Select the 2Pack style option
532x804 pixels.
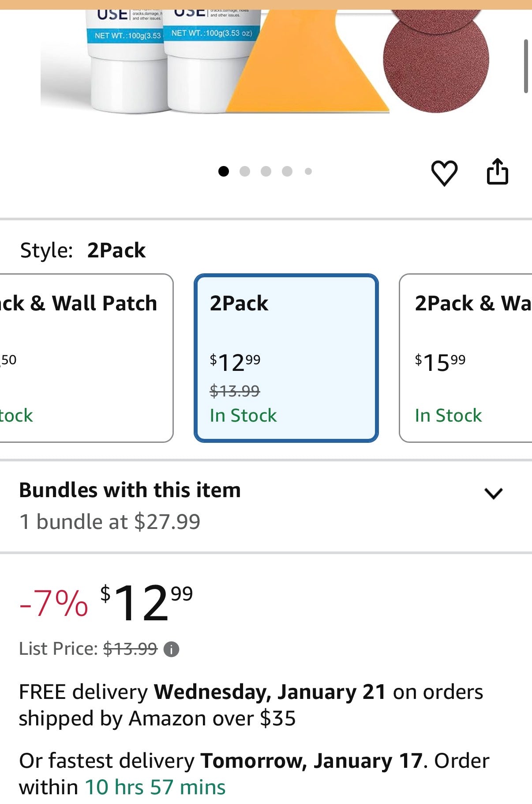[286, 358]
